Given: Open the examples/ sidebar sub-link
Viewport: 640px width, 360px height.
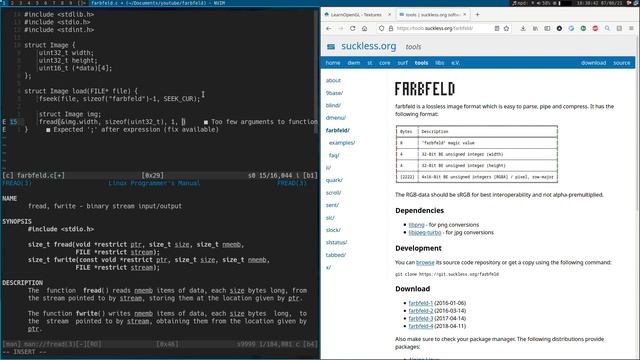Looking at the screenshot, I should (x=342, y=143).
